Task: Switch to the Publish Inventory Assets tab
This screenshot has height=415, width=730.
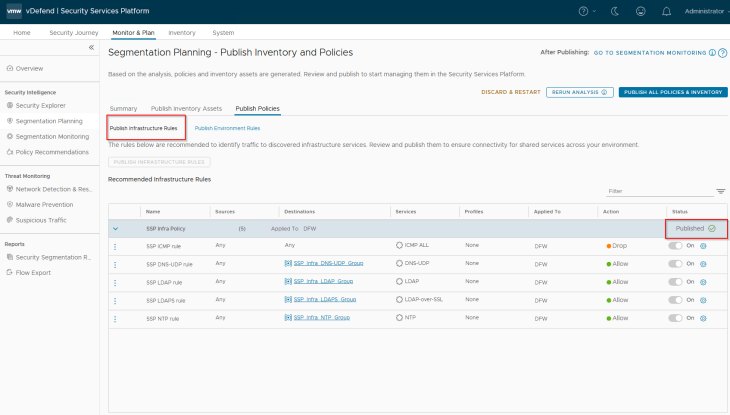Action: tap(186, 108)
